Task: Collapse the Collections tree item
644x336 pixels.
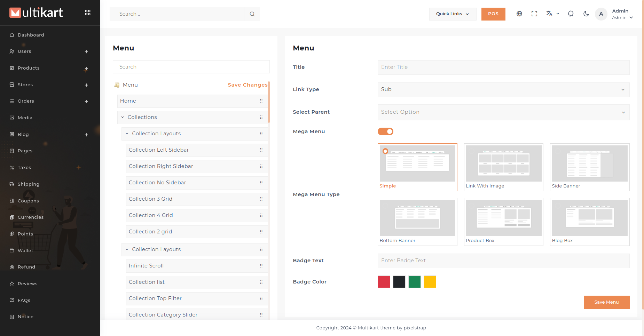Action: coord(123,117)
